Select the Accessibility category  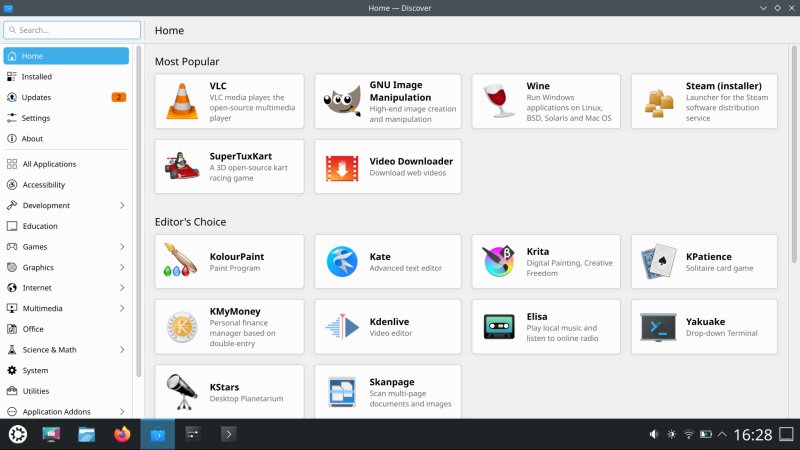pyautogui.click(x=66, y=185)
